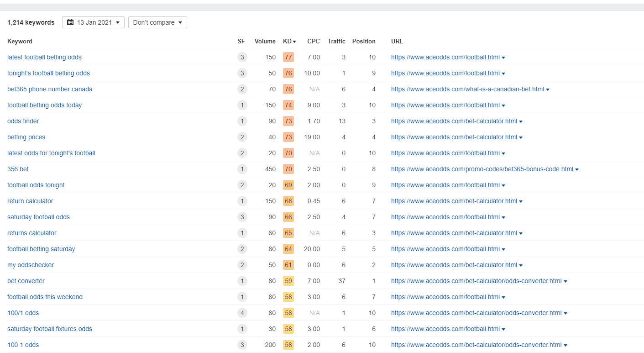
Task: Click SF badge 4 for 100/1 odds
Action: point(242,313)
